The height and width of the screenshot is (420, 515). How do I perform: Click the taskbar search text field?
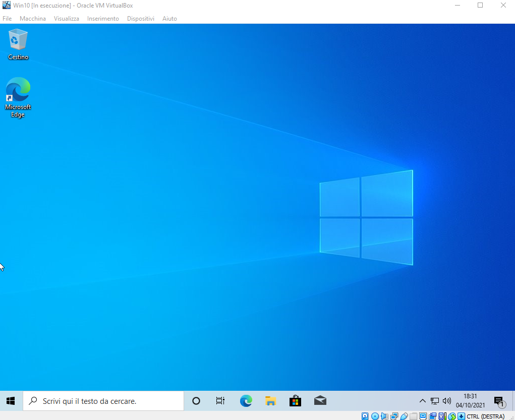click(x=103, y=401)
